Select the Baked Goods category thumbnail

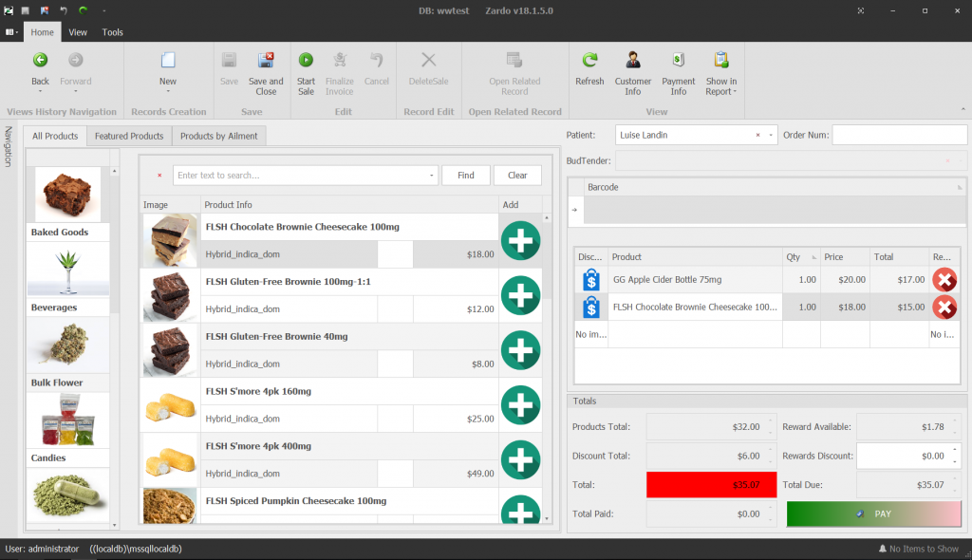tap(68, 195)
